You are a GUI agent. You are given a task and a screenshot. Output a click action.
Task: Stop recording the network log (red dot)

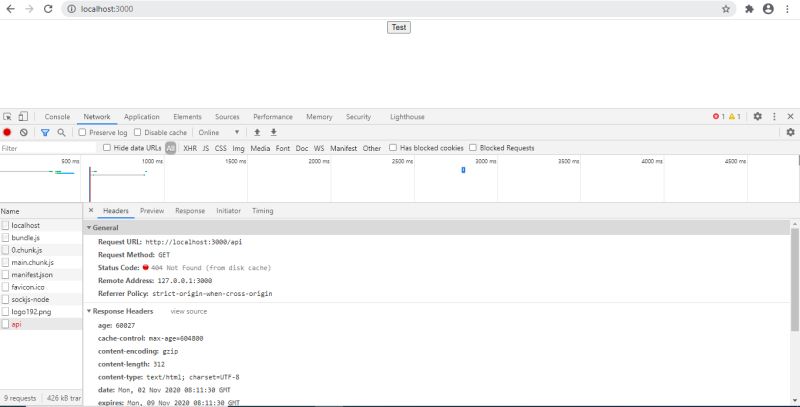tap(7, 132)
